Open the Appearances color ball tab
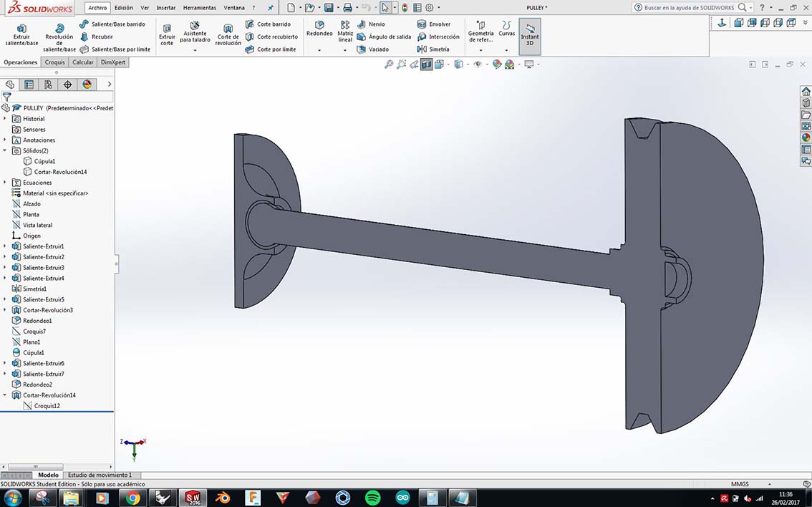 (87, 84)
